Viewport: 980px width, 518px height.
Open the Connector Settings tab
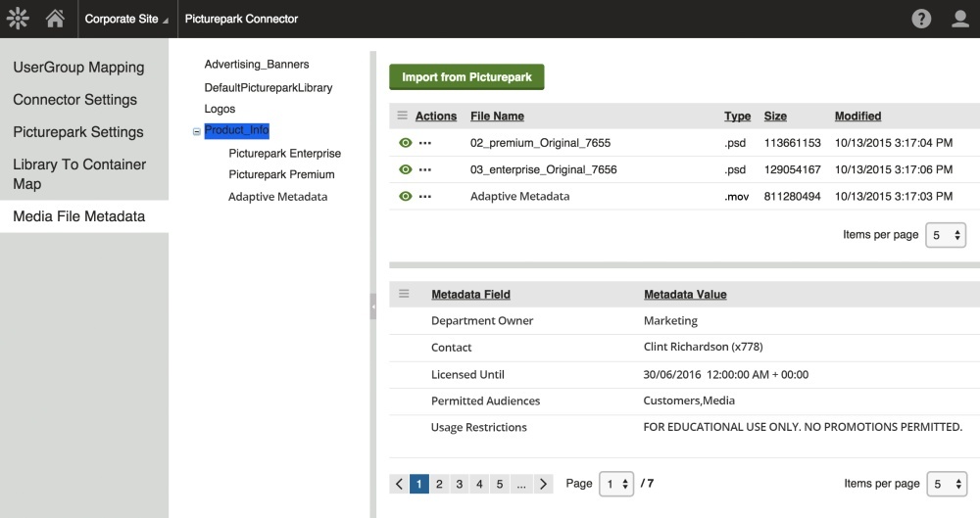75,100
